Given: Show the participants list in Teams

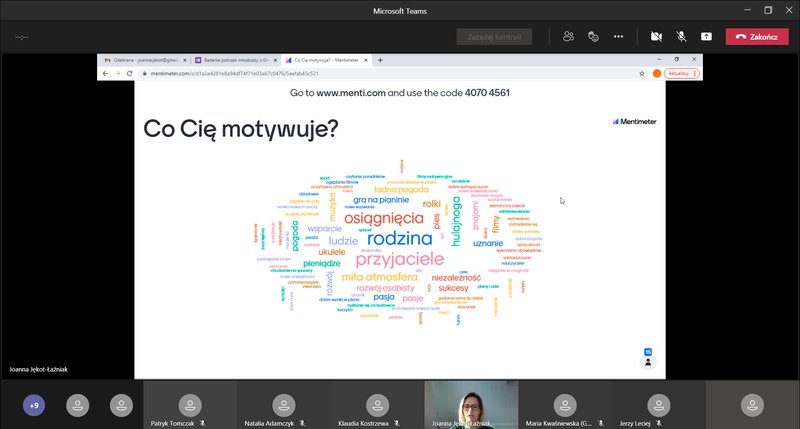Looking at the screenshot, I should pos(568,36).
